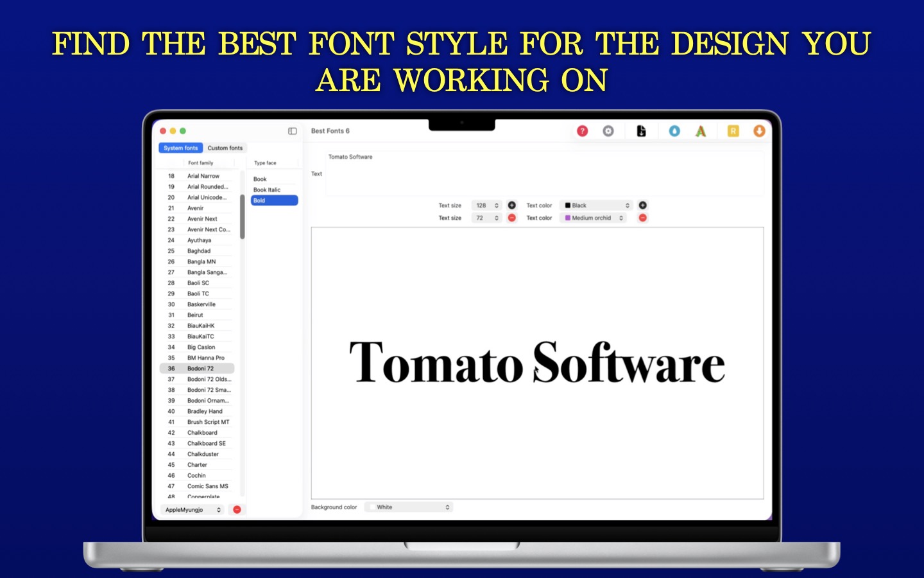Select the Avenir font row 21

tap(197, 208)
